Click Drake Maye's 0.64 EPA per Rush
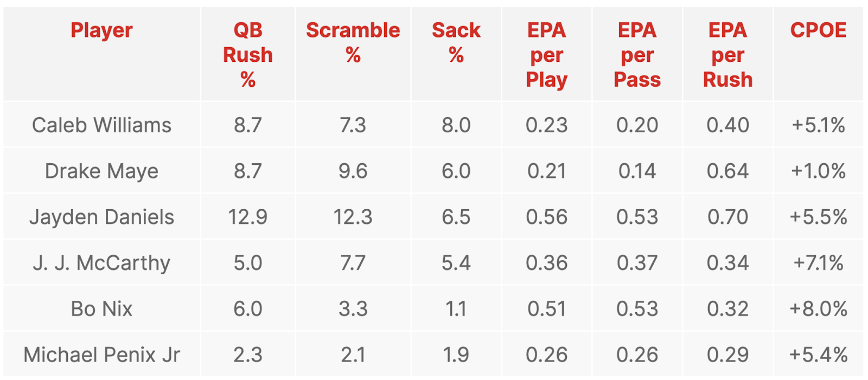Viewport: 868px width, 380px height. click(728, 171)
